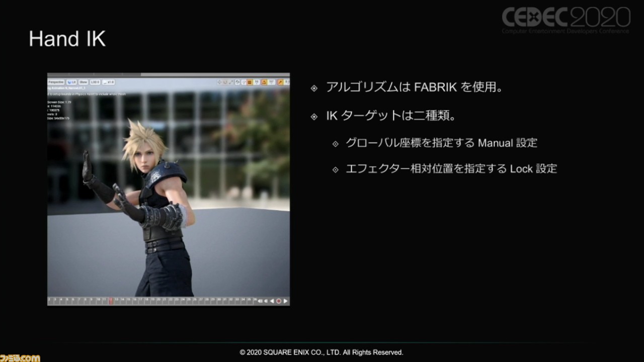Select the Rotate gizmo tool
644x362 pixels.
tap(225, 82)
